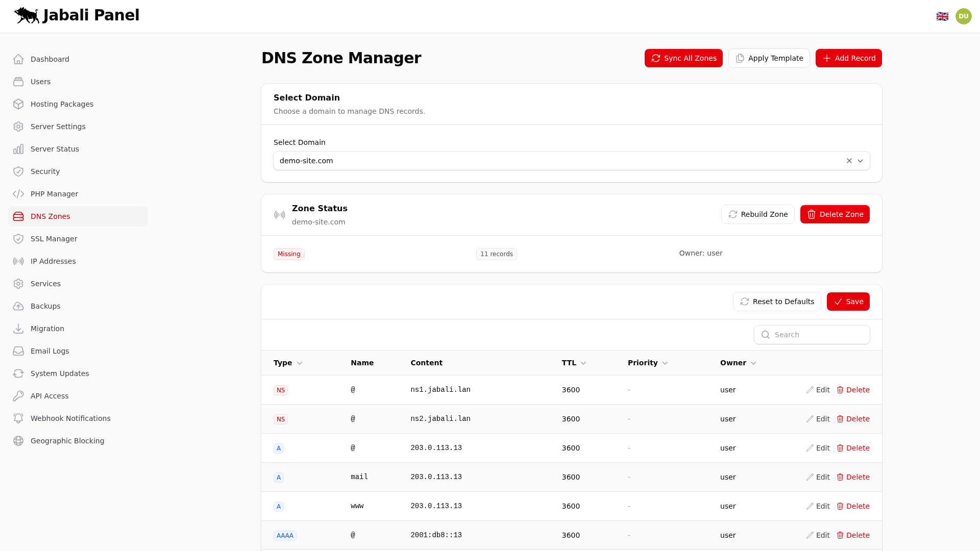The height and width of the screenshot is (551, 980).
Task: Open the Geographic Blocking globe icon
Action: [x=18, y=441]
